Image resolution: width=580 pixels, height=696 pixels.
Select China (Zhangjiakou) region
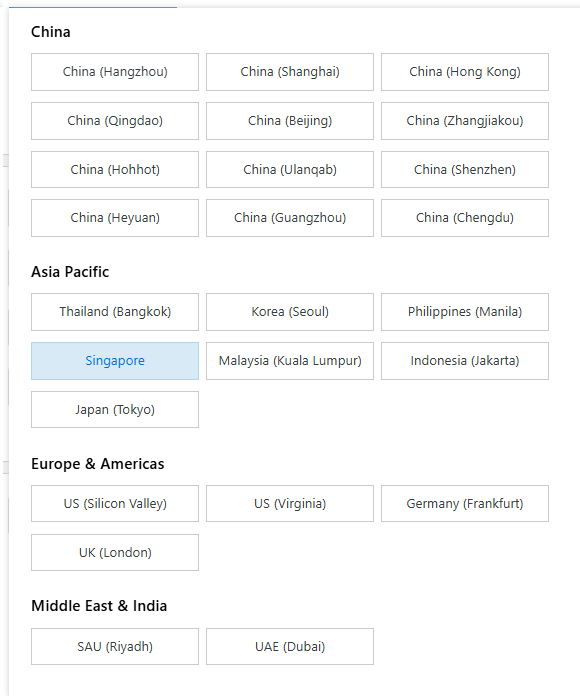465,121
